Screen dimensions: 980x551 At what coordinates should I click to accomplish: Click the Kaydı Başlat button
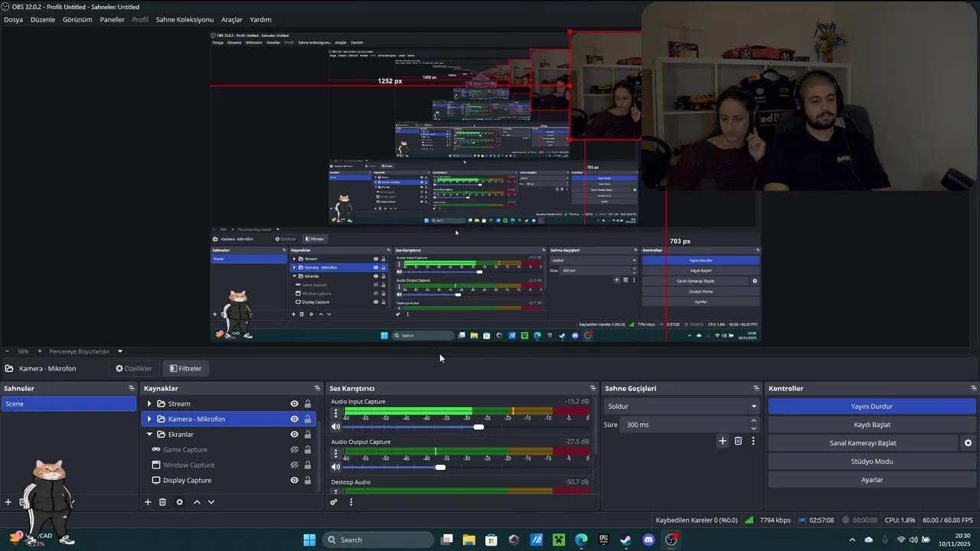(x=872, y=425)
